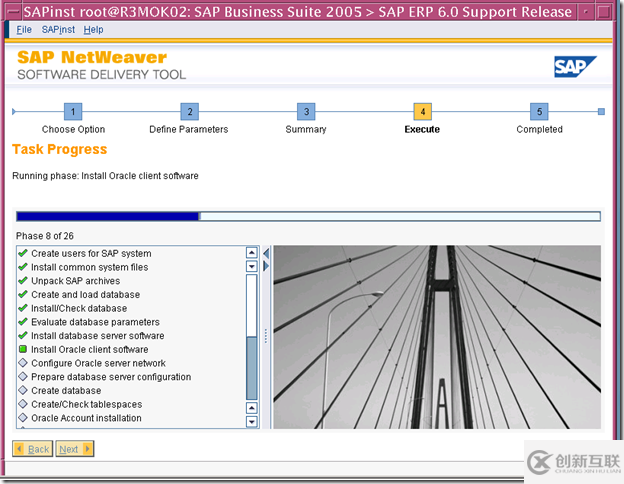The image size is (624, 484).
Task: Click the checkmark next to Install database server software
Action: [x=23, y=336]
